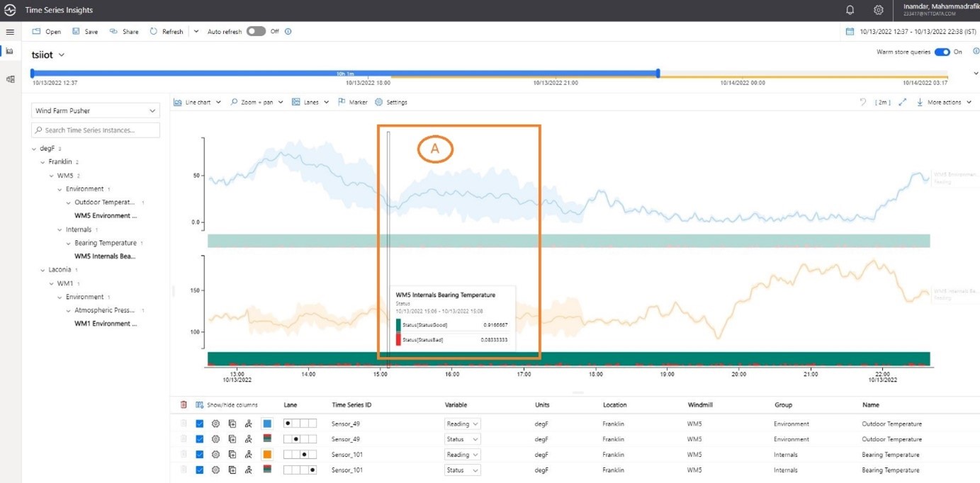Open the Model view icon in sidebar
This screenshot has height=483, width=980.
point(10,79)
